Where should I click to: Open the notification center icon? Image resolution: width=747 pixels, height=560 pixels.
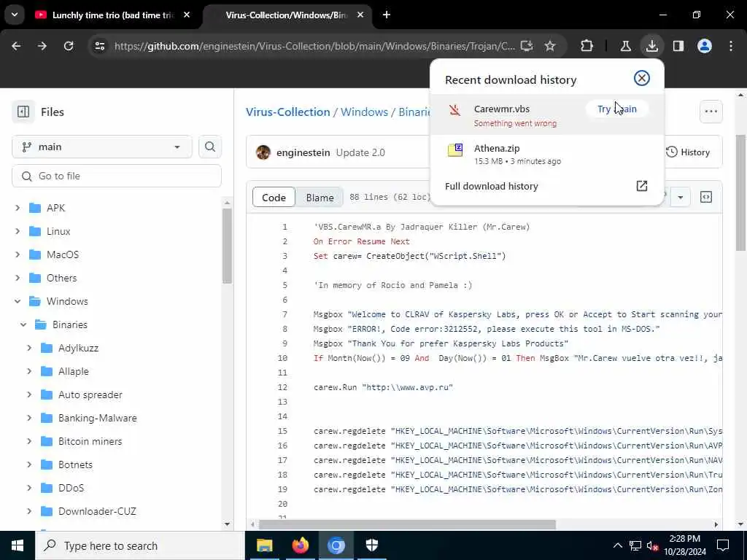[723, 545]
